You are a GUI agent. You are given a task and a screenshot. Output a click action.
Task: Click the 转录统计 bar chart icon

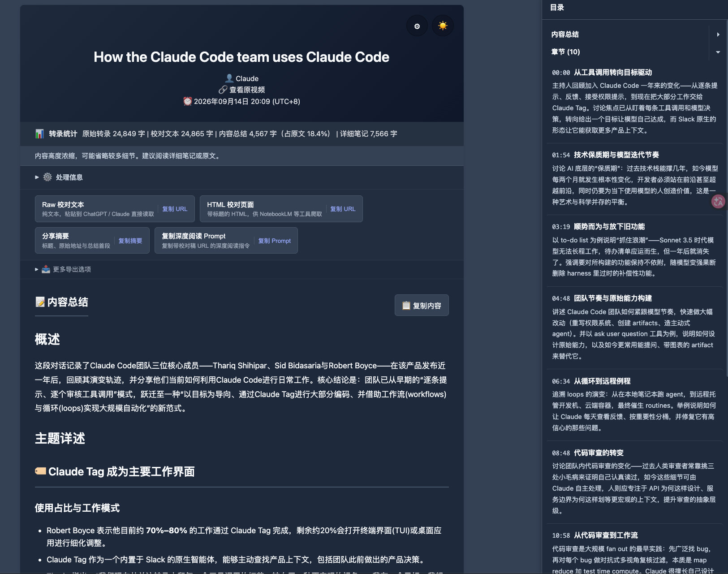click(39, 134)
